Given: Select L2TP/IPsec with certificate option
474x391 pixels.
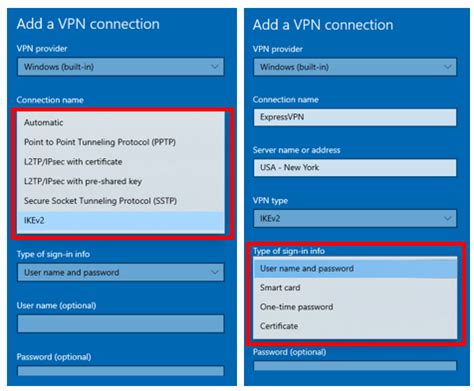Looking at the screenshot, I should click(121, 162).
